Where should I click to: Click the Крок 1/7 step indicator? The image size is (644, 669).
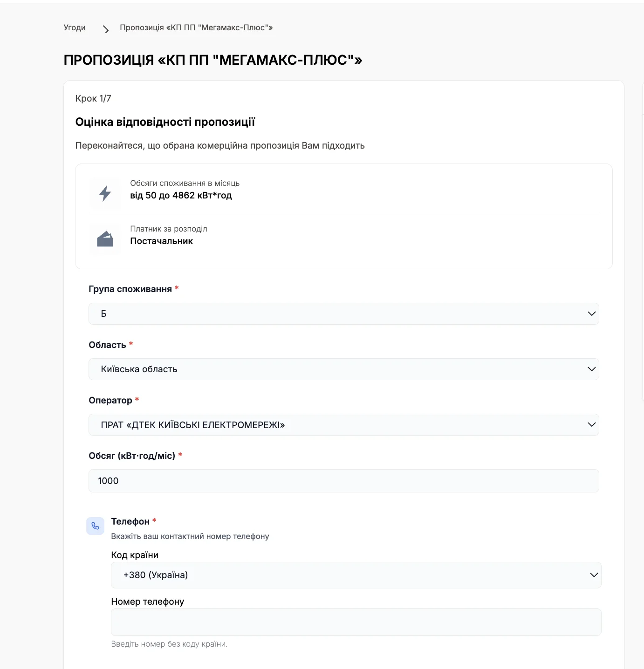click(93, 98)
